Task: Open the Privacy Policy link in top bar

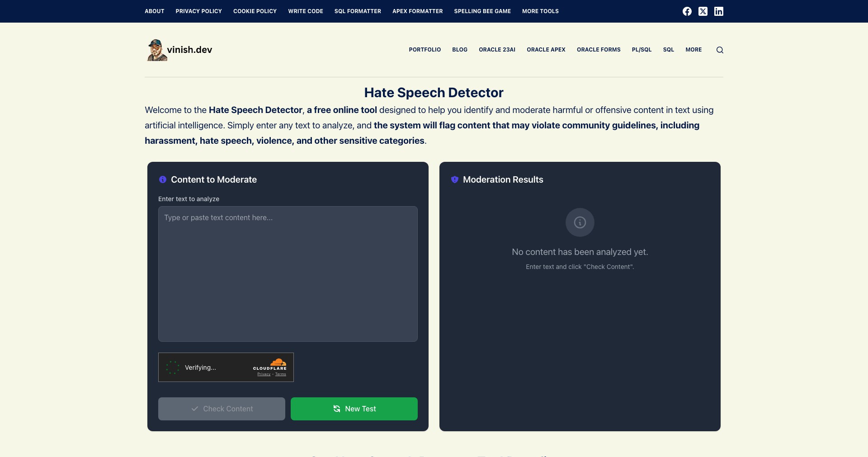Action: [199, 11]
